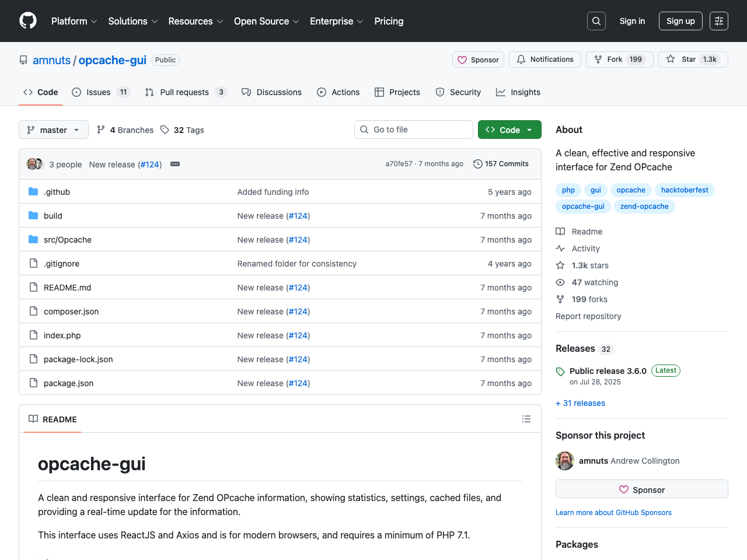Open commit history via the clock icon
Screen dimensions: 747x560
coord(478,163)
